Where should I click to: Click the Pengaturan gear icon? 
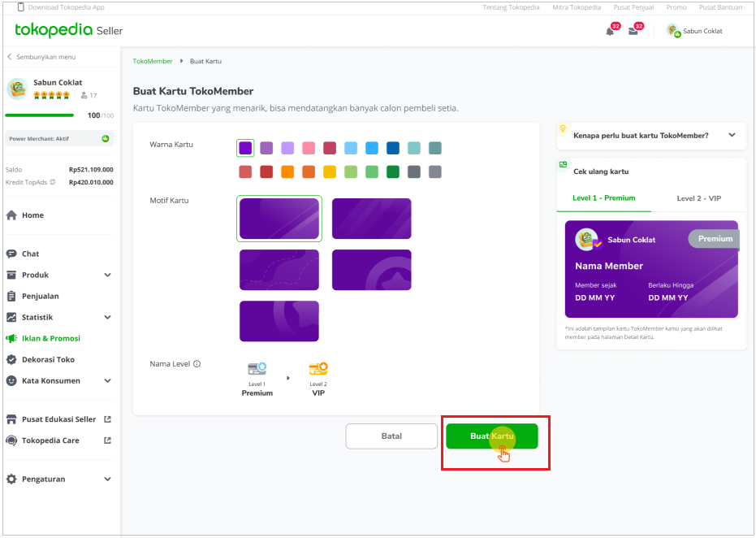pos(11,479)
